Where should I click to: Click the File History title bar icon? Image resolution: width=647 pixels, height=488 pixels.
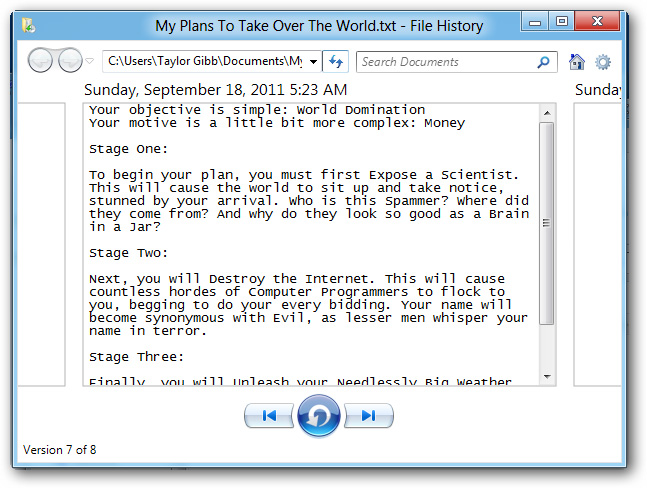[x=28, y=25]
